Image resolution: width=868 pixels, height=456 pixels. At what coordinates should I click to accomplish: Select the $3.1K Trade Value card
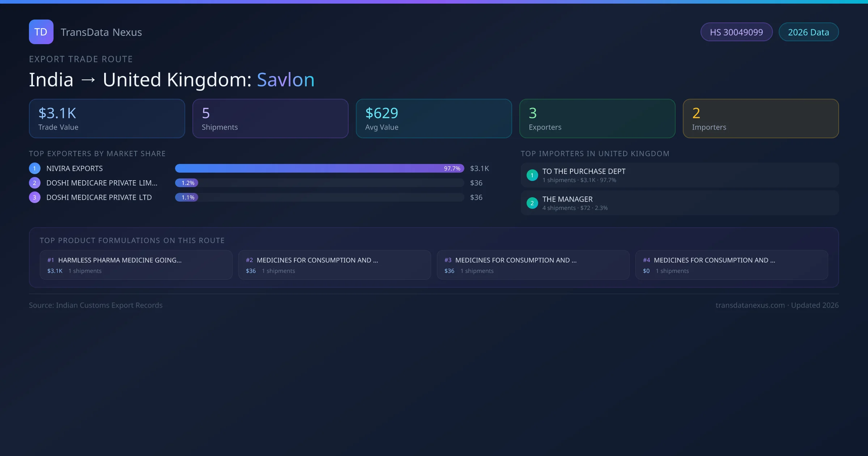tap(107, 118)
